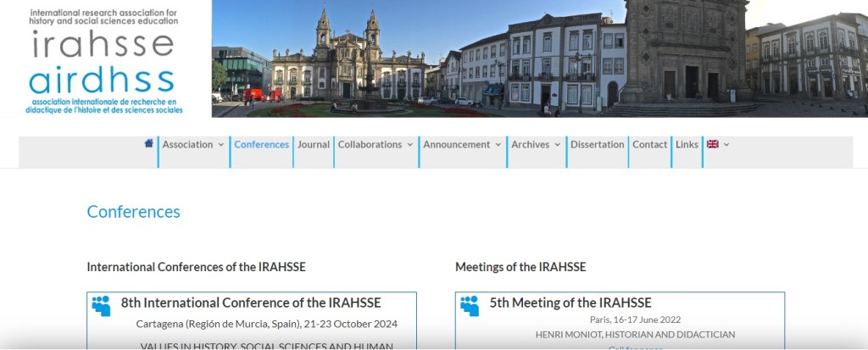Viewport: 868px width, 350px height.
Task: Click the people icon beside 8th International Conference
Action: 101,306
